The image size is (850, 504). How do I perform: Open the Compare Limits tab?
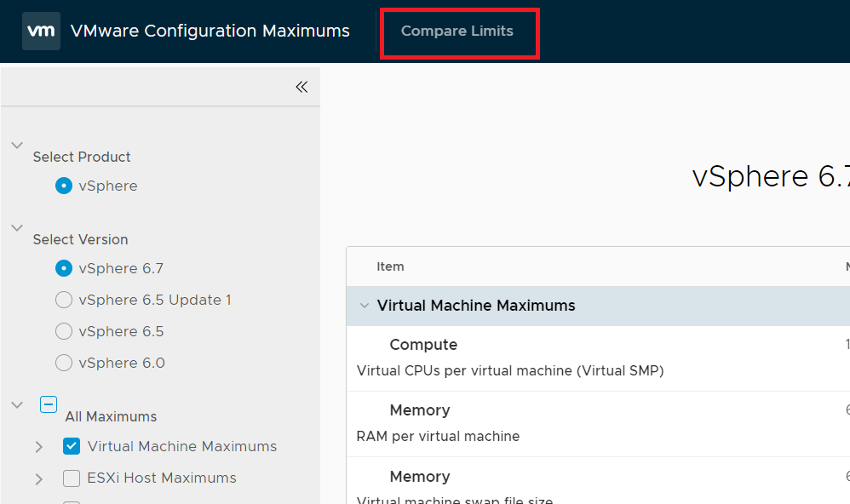(457, 31)
